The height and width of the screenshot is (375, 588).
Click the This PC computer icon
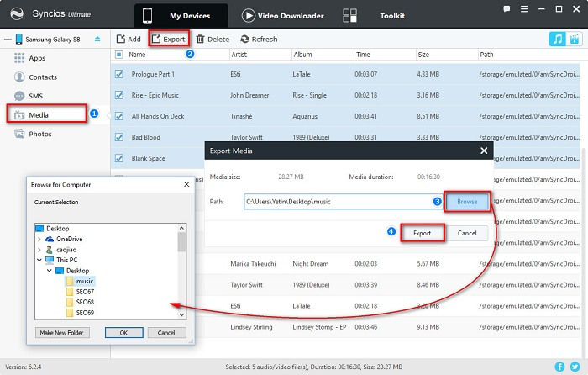point(50,260)
